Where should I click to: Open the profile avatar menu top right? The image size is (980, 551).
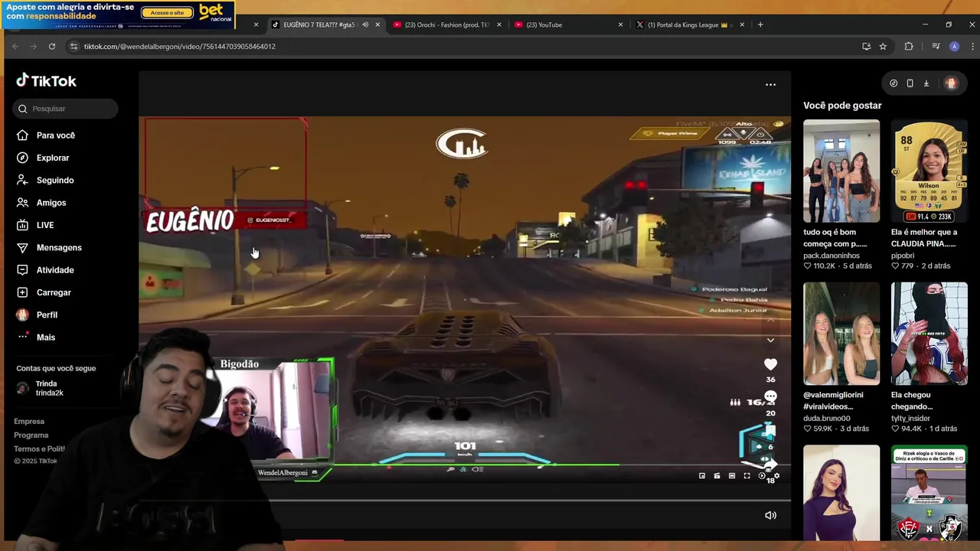tap(951, 83)
